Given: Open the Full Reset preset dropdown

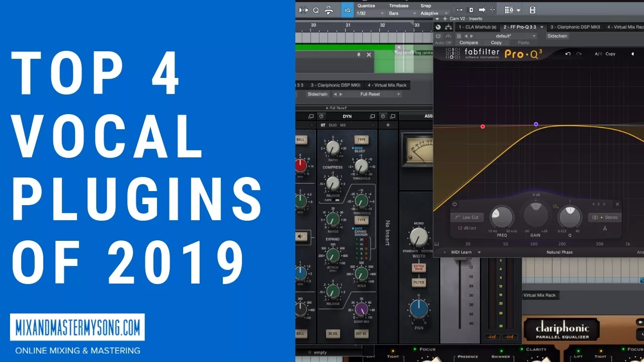Looking at the screenshot, I should (x=370, y=94).
